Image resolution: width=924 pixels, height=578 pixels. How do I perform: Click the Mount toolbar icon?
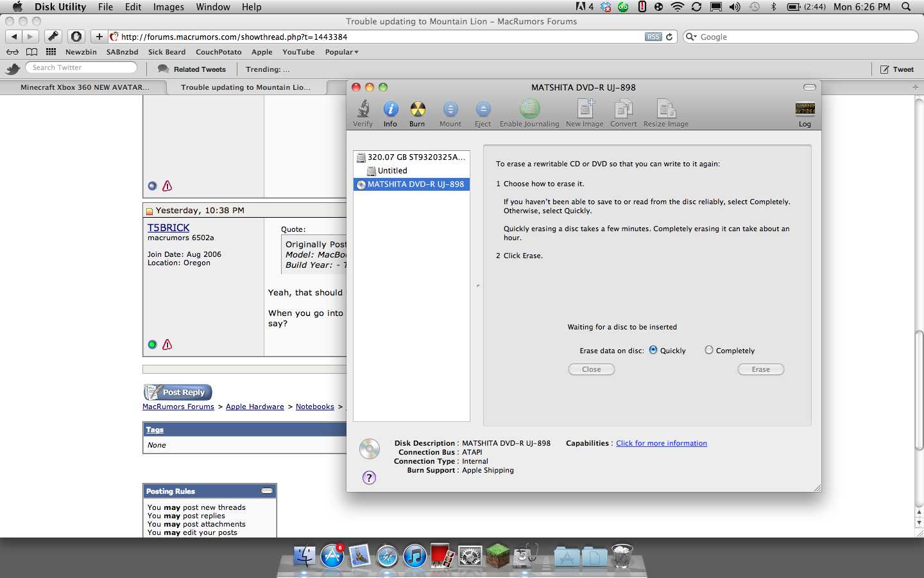click(450, 109)
